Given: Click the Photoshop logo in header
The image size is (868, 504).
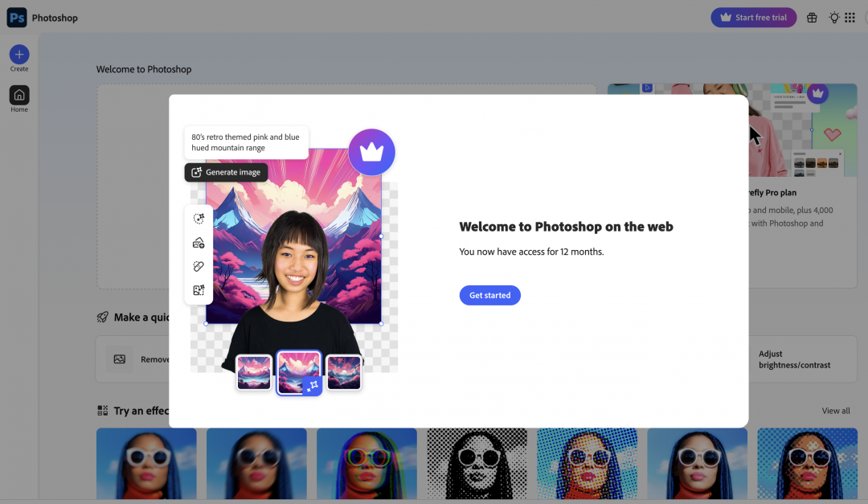Looking at the screenshot, I should 17,18.
